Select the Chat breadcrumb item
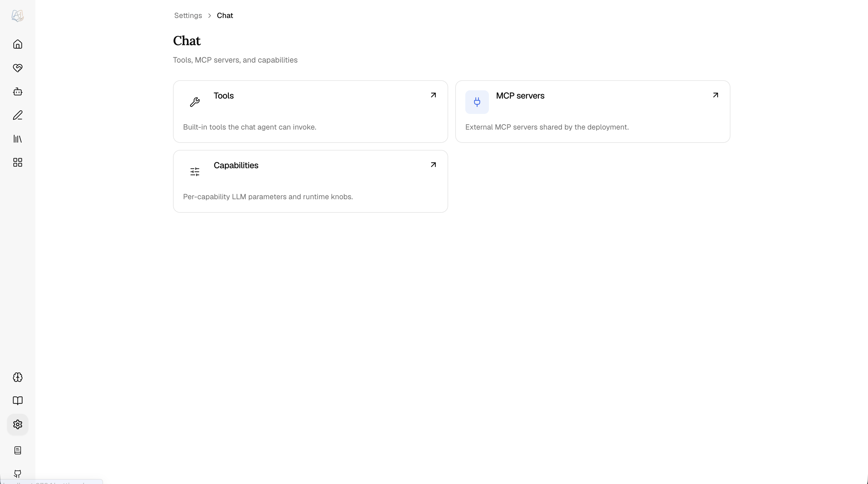The image size is (868, 484). 225,15
